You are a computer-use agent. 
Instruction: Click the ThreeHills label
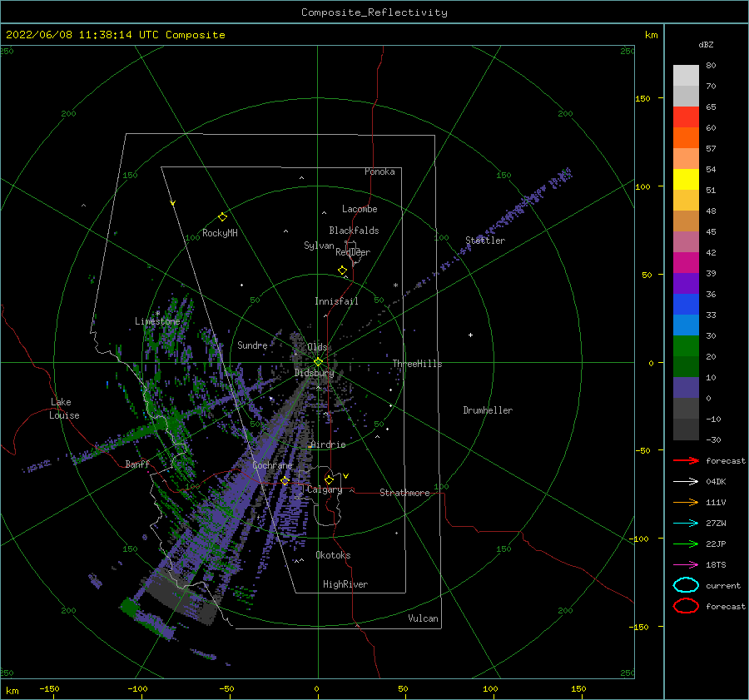418,364
